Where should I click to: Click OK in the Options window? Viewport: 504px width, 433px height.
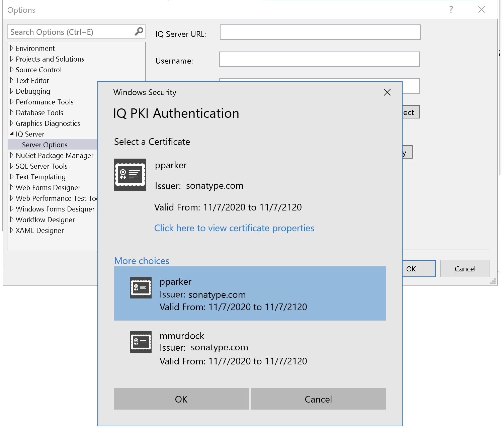[419, 269]
